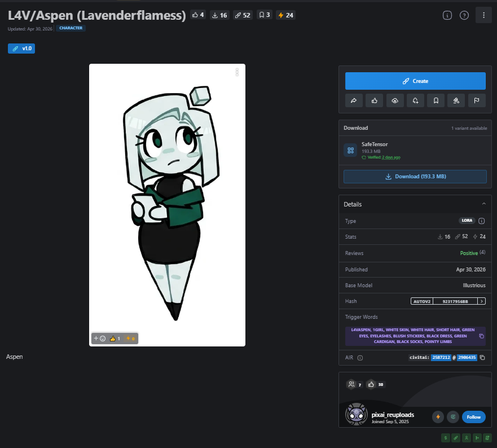
Task: Click the generations badge showing 52 beside title
Action: (243, 15)
